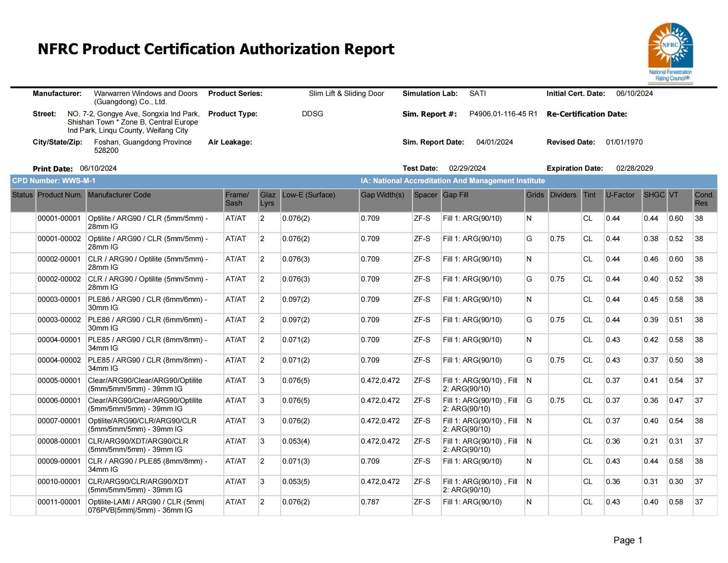Select product number 00011-00001
728x563 pixels.
click(x=59, y=502)
